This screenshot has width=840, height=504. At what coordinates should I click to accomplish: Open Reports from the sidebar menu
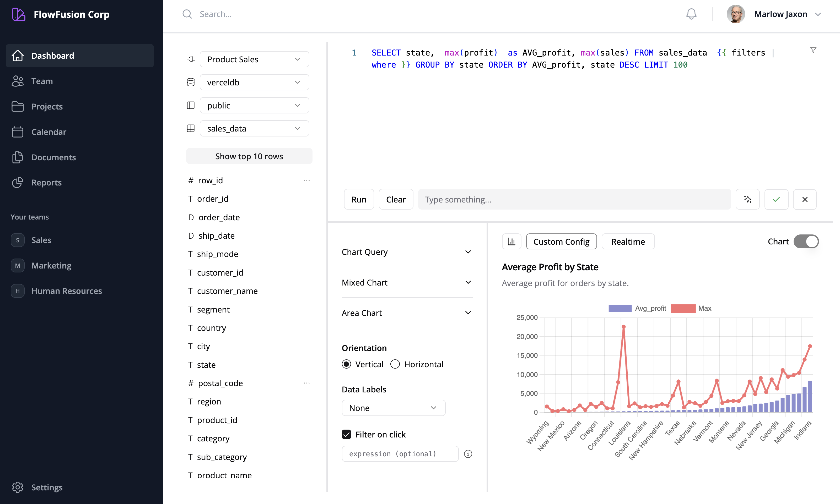click(x=47, y=182)
